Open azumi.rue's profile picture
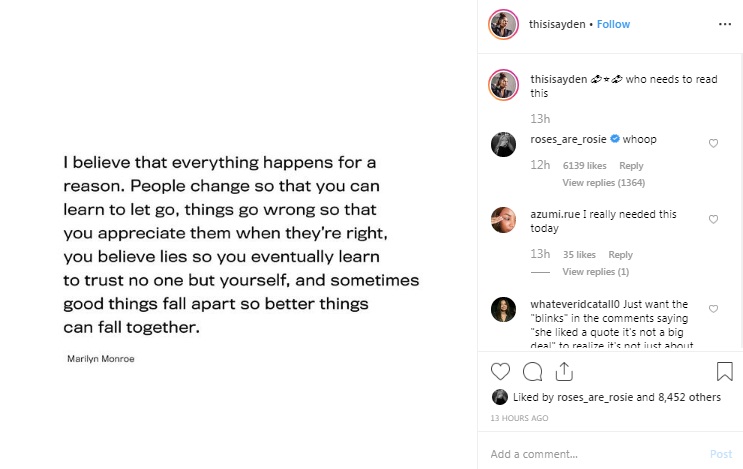 click(504, 219)
